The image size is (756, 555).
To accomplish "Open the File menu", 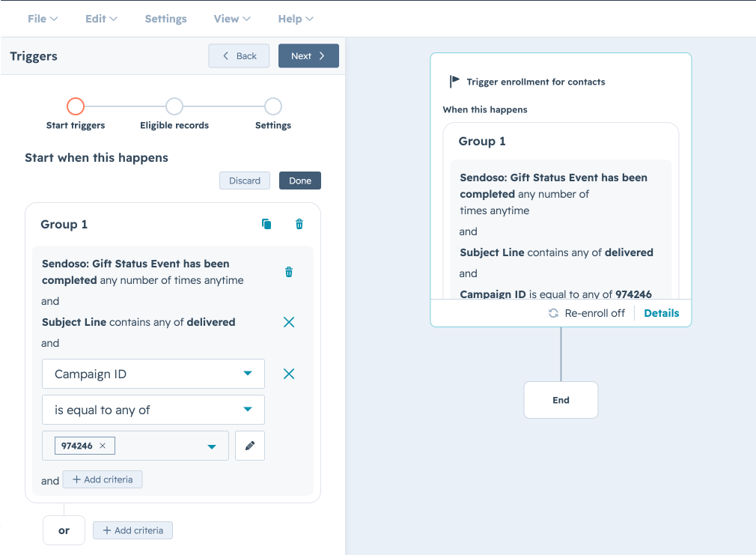I will (43, 19).
